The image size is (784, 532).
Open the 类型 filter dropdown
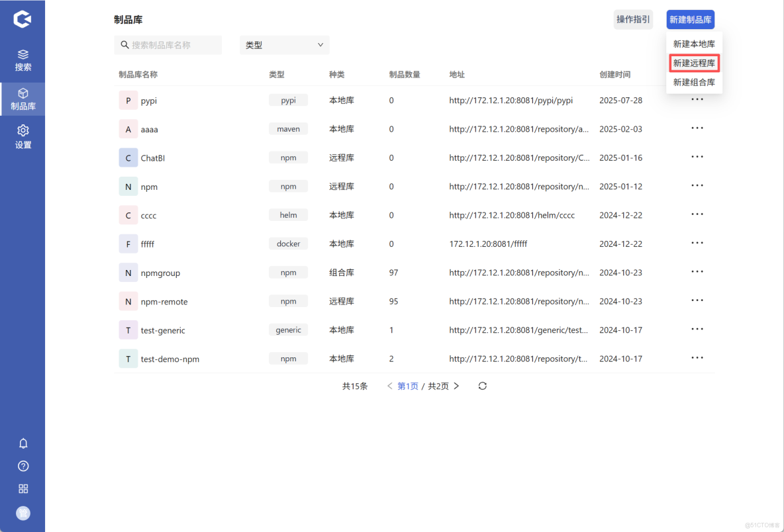pos(284,44)
